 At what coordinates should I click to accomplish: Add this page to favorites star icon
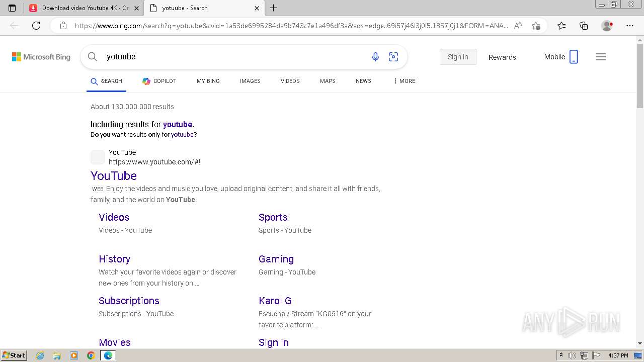(536, 26)
